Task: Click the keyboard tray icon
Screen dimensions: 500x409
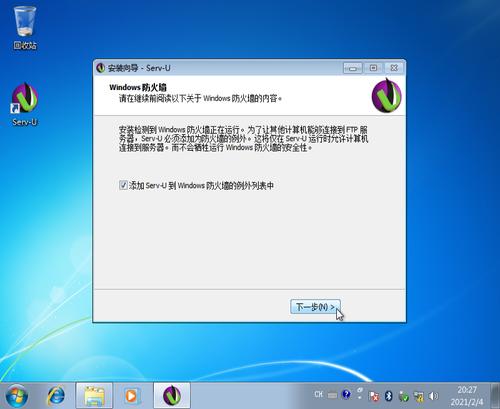Action: pyautogui.click(x=332, y=395)
